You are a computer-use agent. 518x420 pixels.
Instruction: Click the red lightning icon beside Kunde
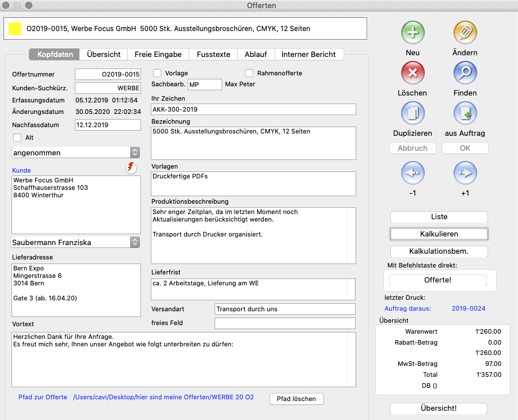click(131, 168)
